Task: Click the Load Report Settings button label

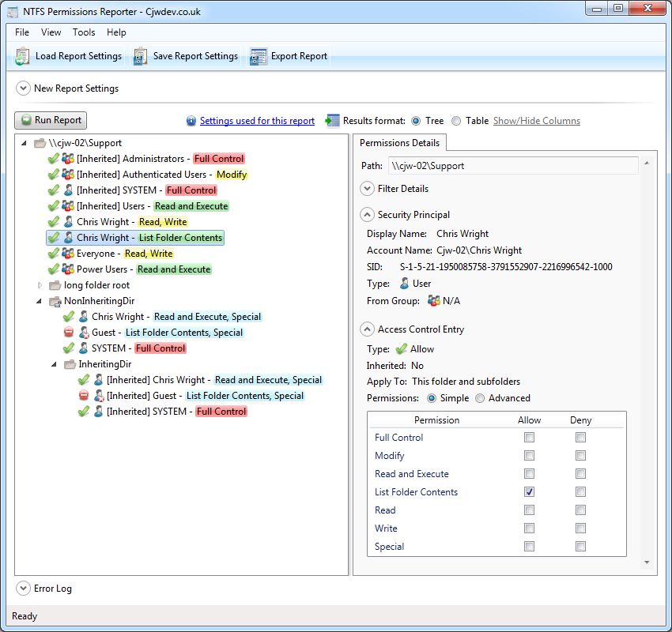Action: pos(78,56)
